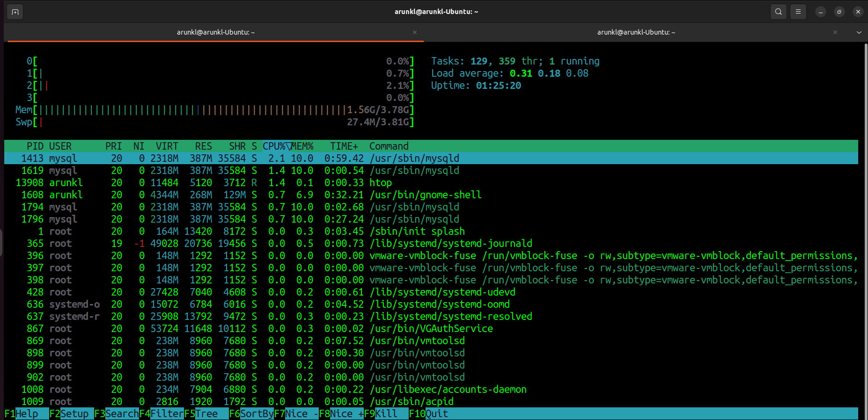Sort by the RES column header
The height and width of the screenshot is (420, 868).
[x=204, y=146]
